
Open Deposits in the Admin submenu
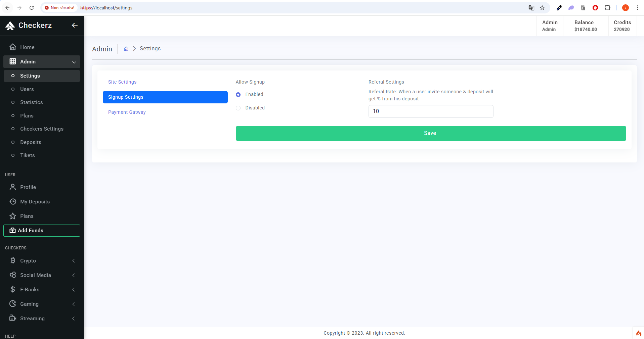(x=42, y=142)
